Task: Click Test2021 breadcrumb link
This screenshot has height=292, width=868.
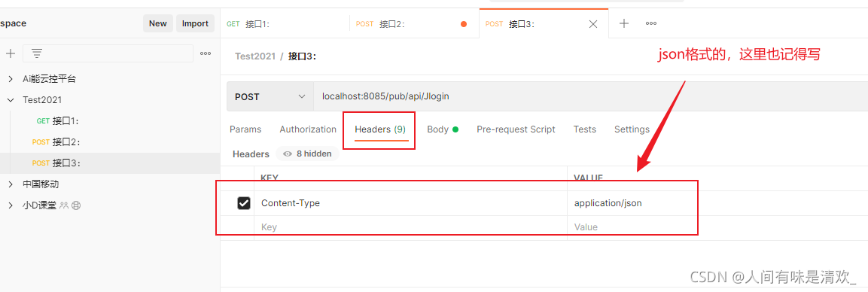Action: (255, 56)
